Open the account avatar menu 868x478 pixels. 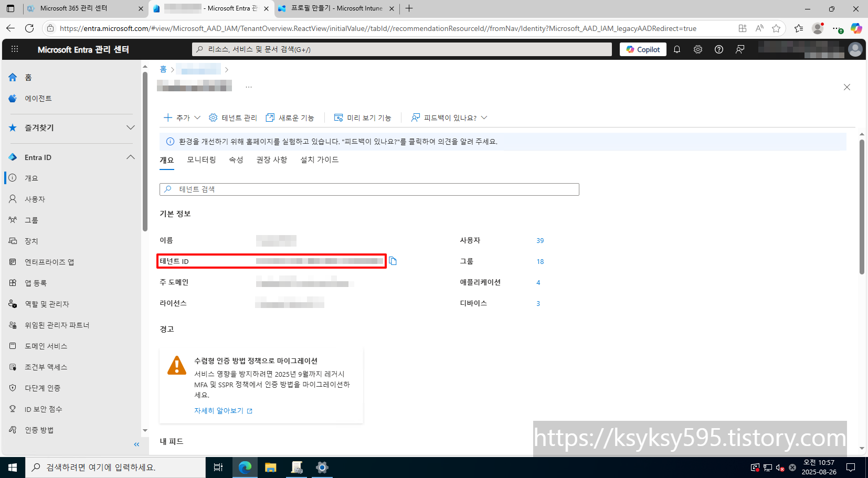click(x=855, y=49)
